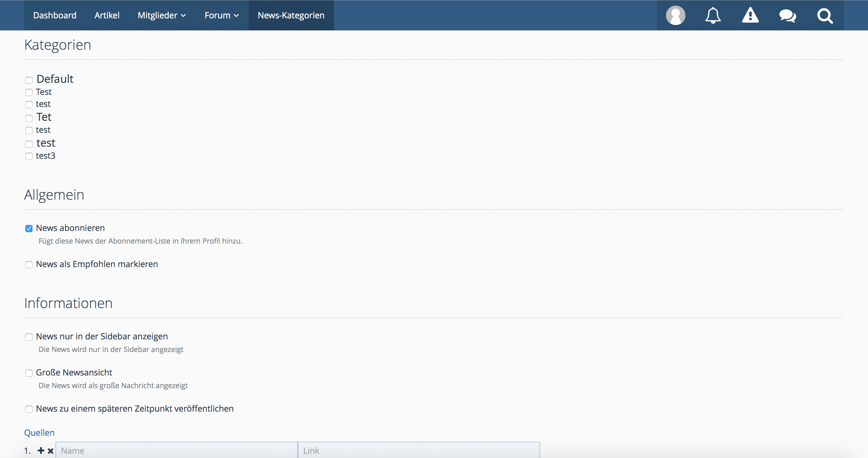The image size is (868, 458).
Task: Tick the lowercase test checkbox directly below Tet
Action: click(x=29, y=130)
